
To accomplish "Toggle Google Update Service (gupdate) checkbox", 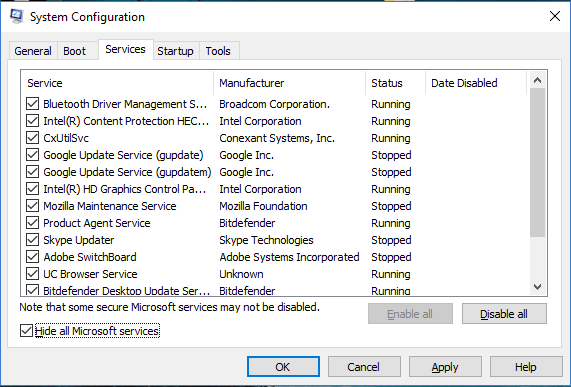I will [32, 155].
